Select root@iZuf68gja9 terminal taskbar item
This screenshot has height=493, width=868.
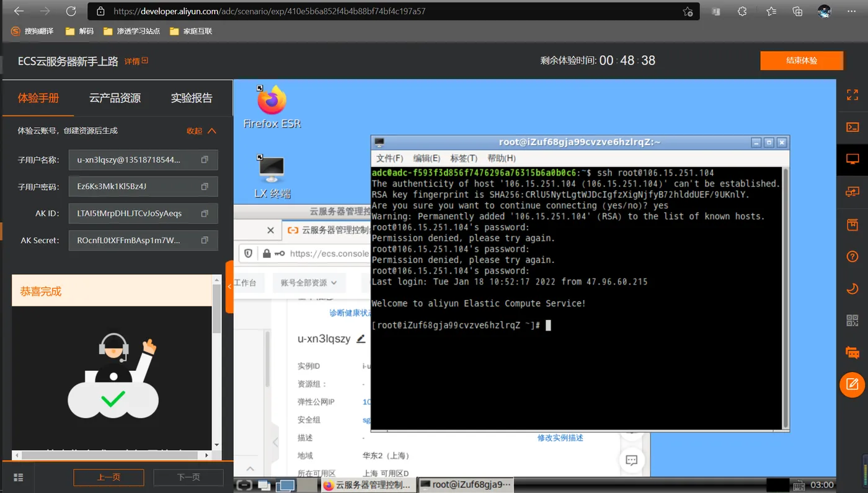click(465, 485)
